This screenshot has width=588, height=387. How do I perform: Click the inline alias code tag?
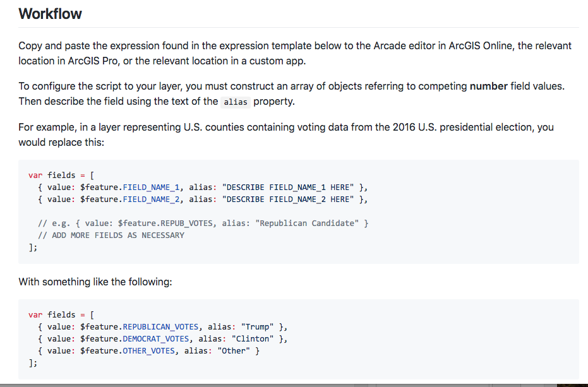tap(237, 102)
